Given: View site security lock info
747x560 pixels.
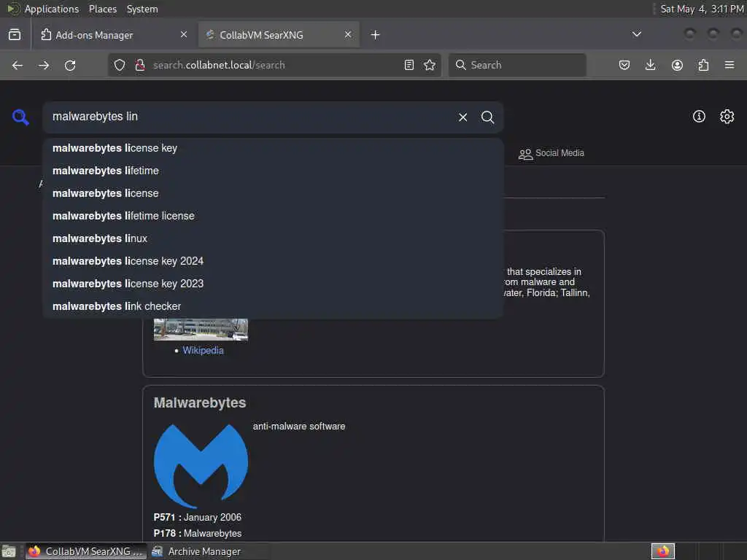Looking at the screenshot, I should tap(140, 65).
